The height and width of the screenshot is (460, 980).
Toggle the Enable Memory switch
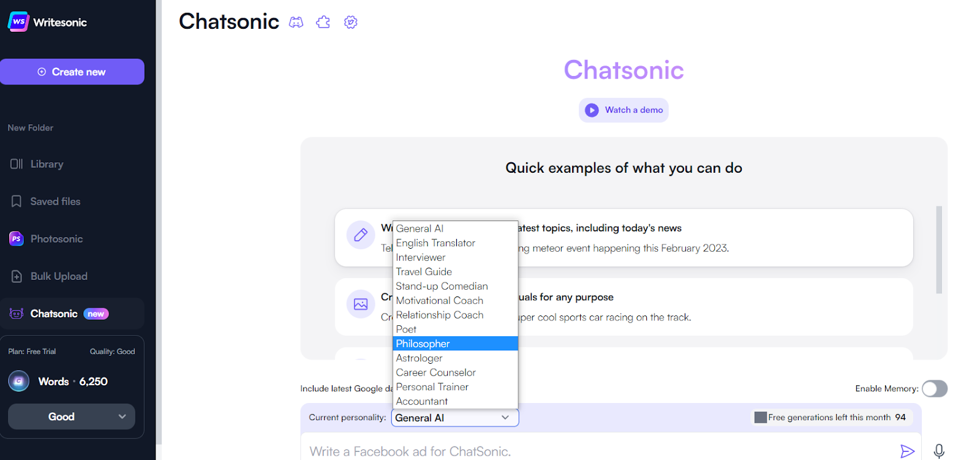point(935,388)
